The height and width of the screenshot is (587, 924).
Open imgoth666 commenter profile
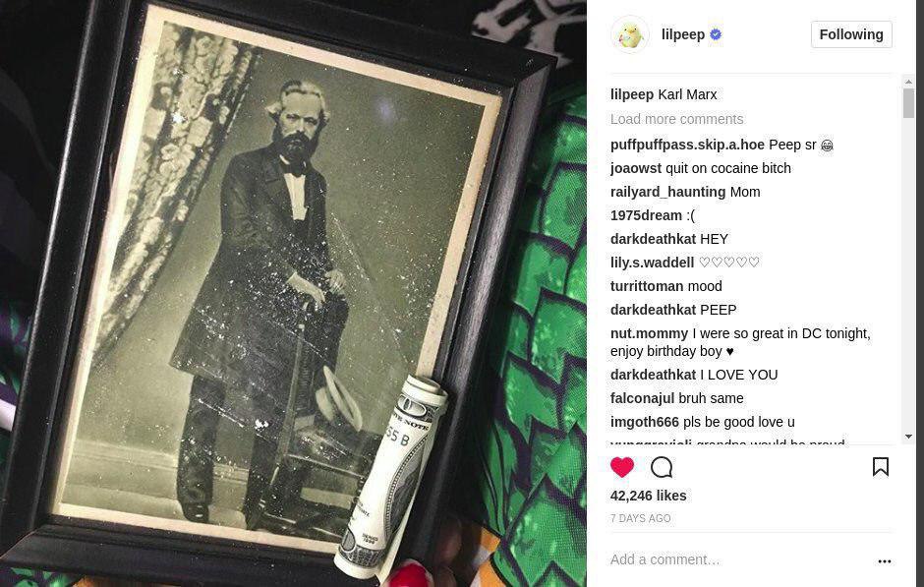point(645,422)
